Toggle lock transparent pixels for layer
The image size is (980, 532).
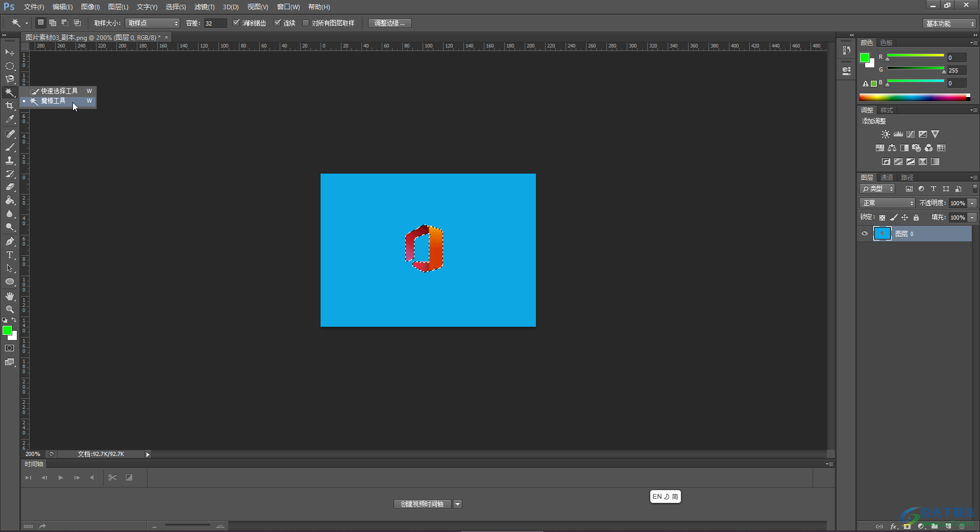(882, 217)
